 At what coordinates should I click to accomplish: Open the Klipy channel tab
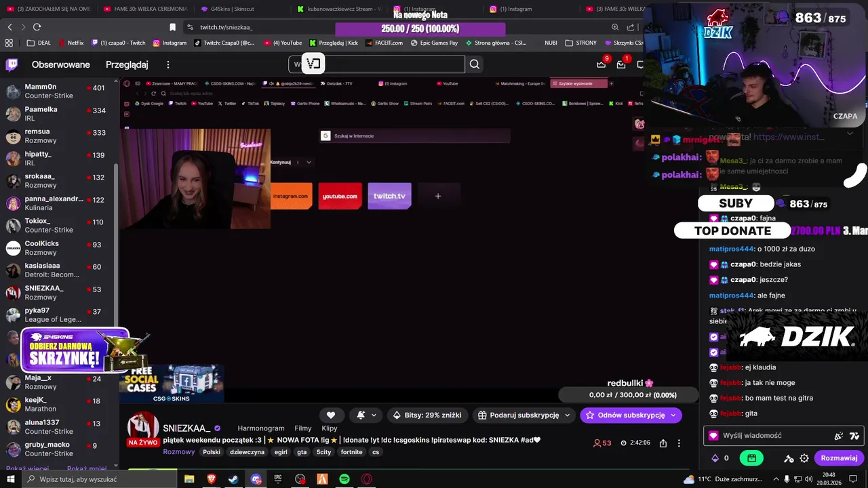click(x=330, y=428)
